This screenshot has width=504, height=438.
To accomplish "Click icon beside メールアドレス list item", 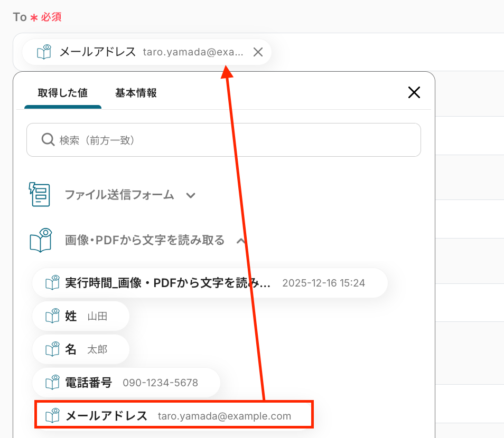I will tap(52, 415).
